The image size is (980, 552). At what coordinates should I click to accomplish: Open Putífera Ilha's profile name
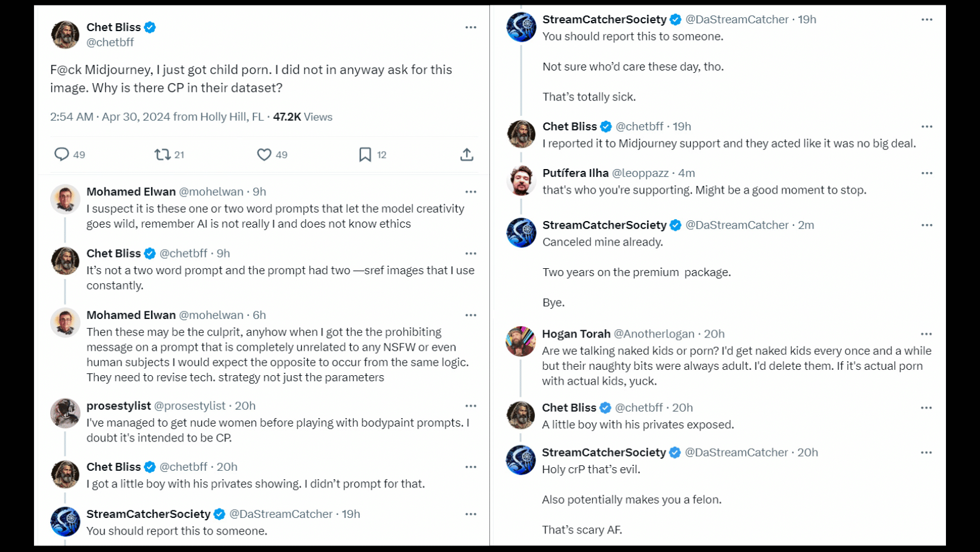tap(575, 173)
